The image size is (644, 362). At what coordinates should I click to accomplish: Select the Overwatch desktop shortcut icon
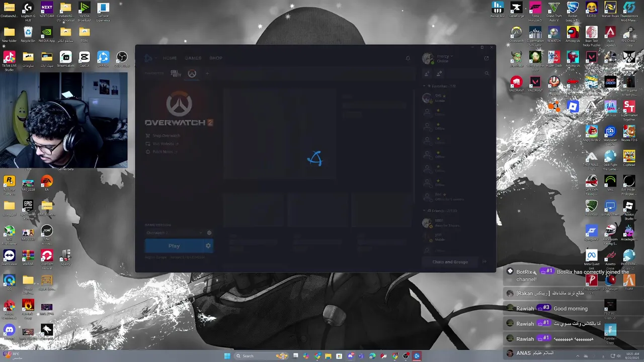tap(517, 35)
